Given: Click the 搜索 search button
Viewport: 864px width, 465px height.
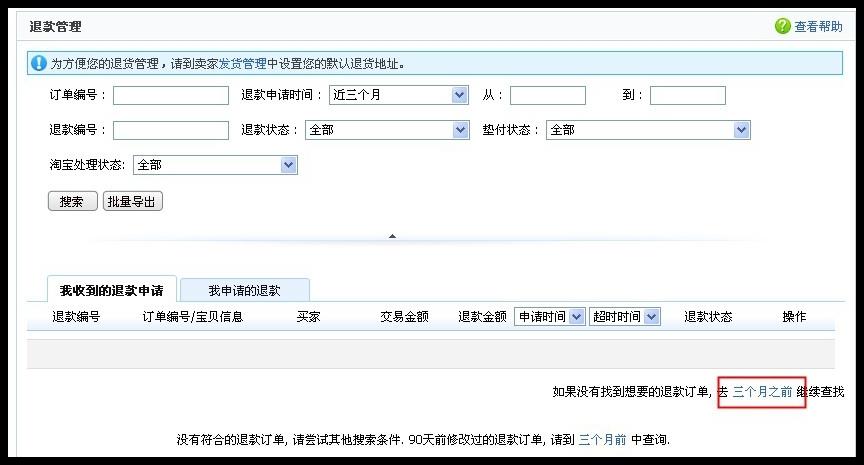Looking at the screenshot, I should pos(73,201).
